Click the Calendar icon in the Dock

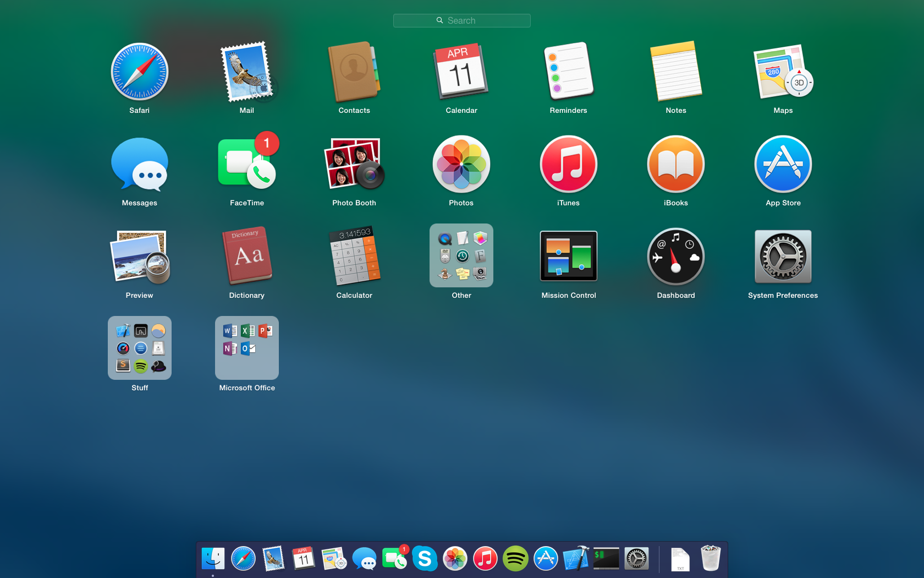tap(304, 559)
